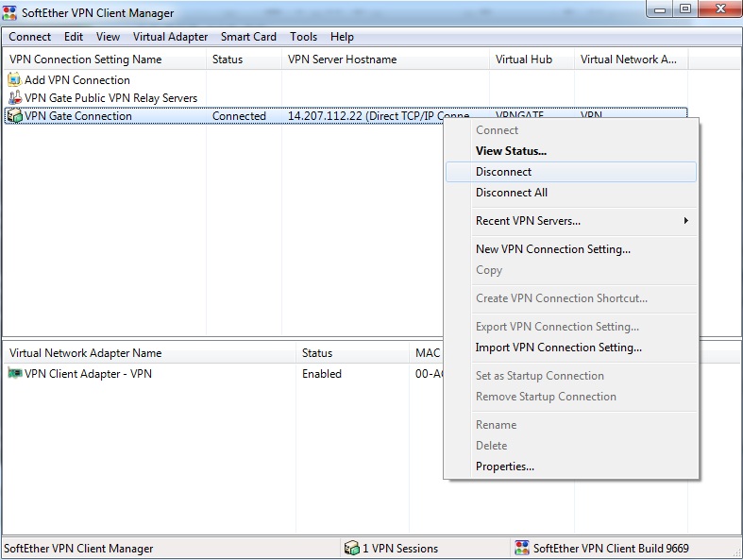
Task: Select Disconnect from the context menu
Action: [503, 172]
